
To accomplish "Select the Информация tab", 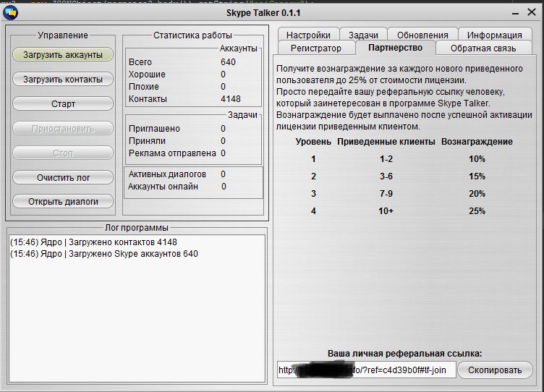I will (x=494, y=35).
